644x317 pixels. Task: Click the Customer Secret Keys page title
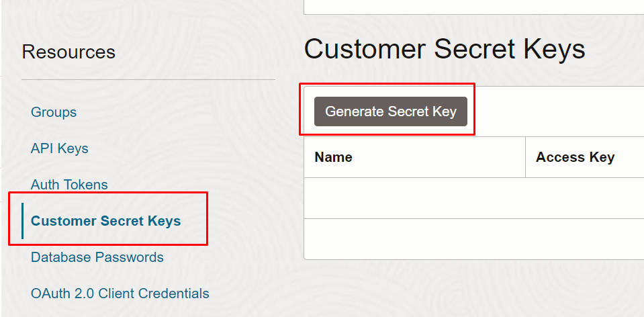(445, 49)
